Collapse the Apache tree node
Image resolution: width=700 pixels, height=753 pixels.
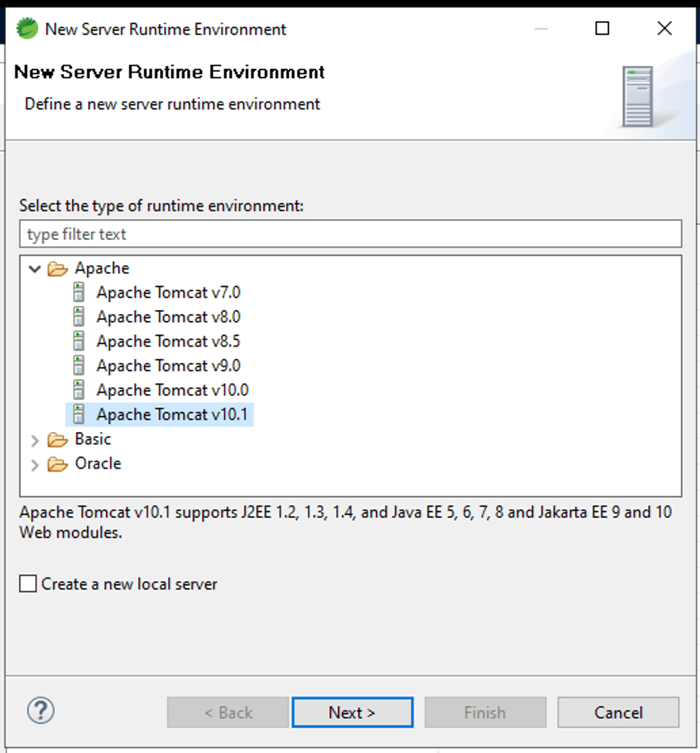point(34,268)
